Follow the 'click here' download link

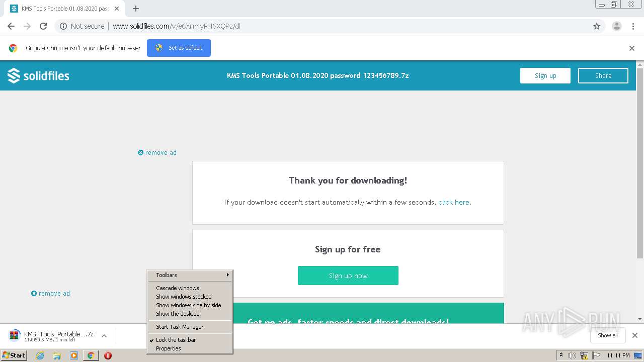pos(454,202)
